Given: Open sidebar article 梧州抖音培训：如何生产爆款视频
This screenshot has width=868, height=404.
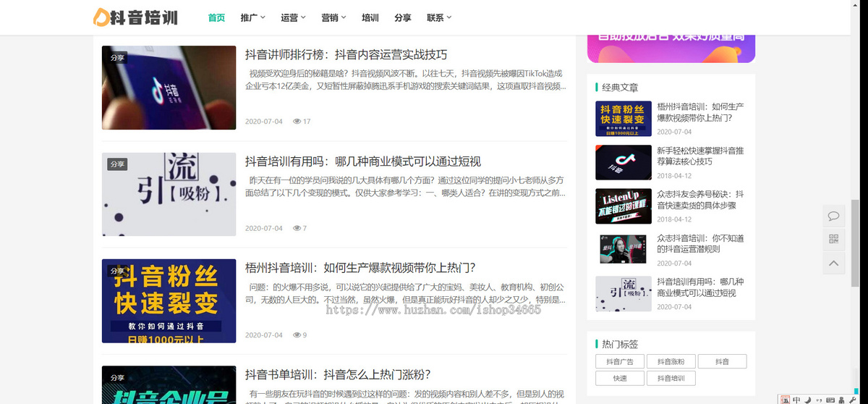Looking at the screenshot, I should [x=700, y=111].
